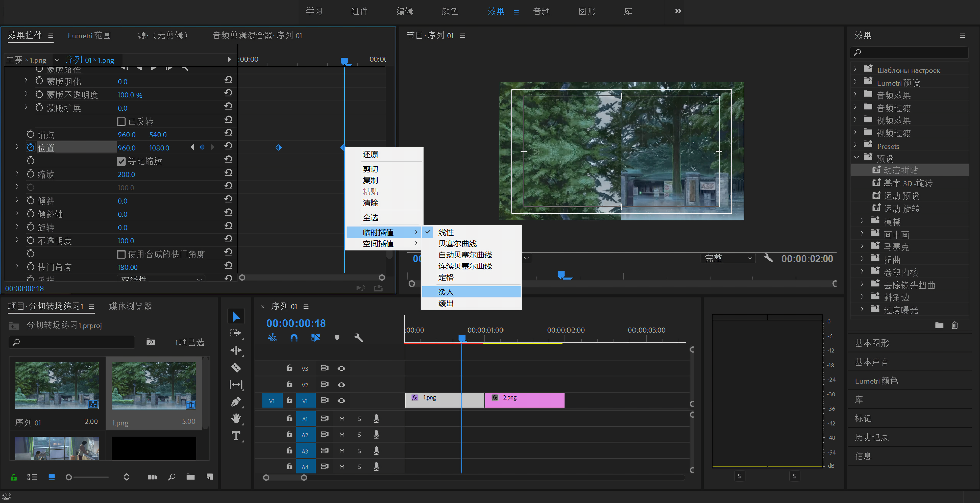The height and width of the screenshot is (503, 980).
Task: Toggle animation stopwatch for 旋转
Action: point(30,227)
